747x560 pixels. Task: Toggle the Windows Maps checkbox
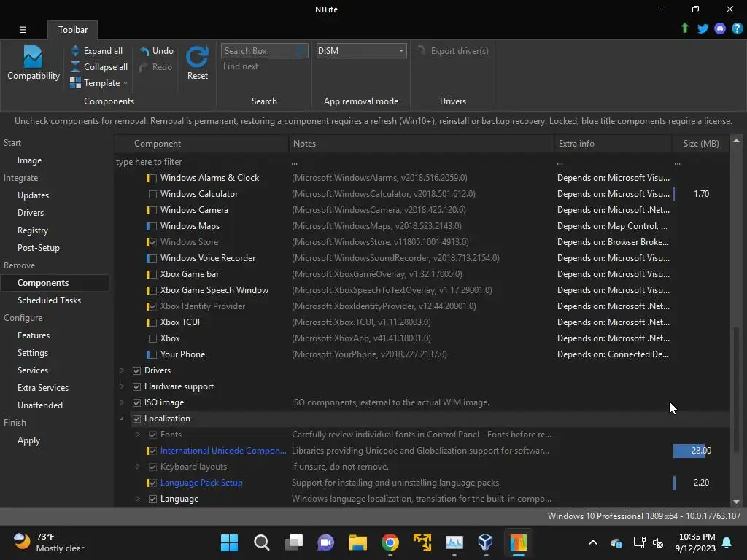point(152,226)
